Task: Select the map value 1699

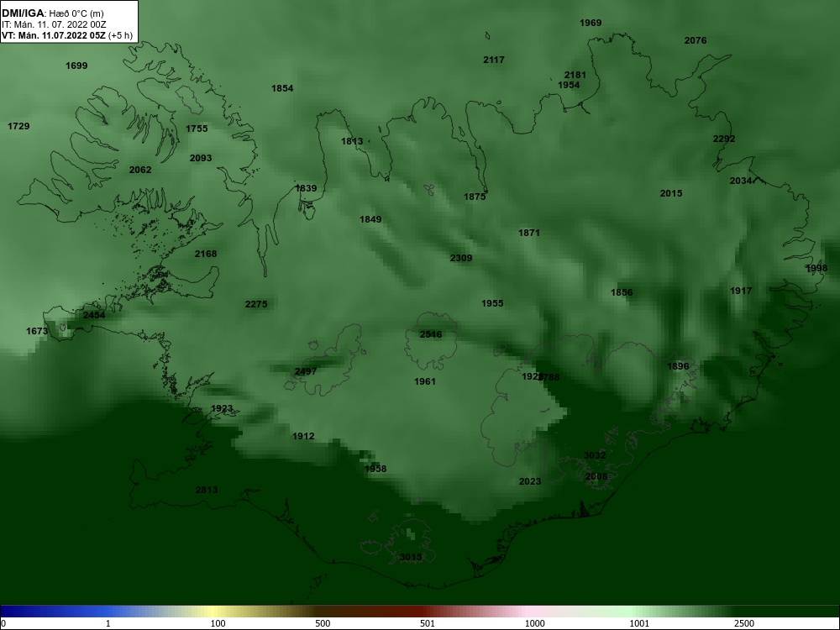Action: pyautogui.click(x=76, y=66)
